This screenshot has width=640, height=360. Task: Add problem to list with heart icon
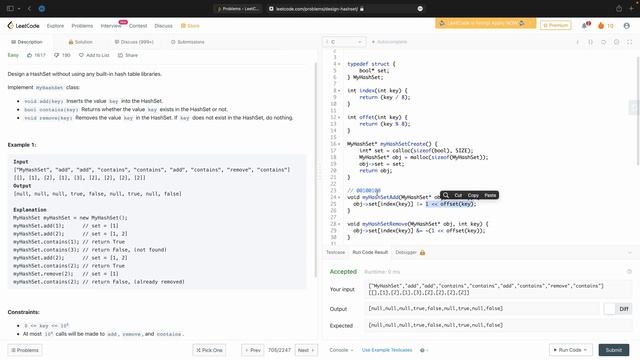tap(81, 55)
